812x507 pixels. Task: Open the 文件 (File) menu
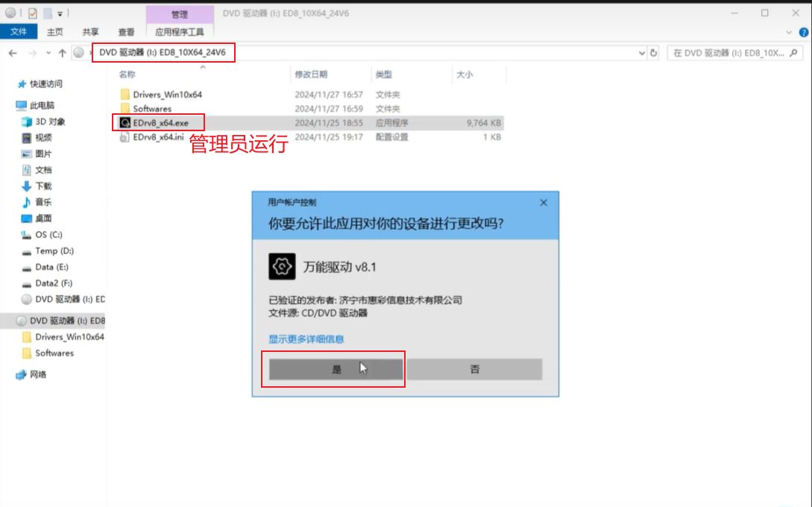19,31
